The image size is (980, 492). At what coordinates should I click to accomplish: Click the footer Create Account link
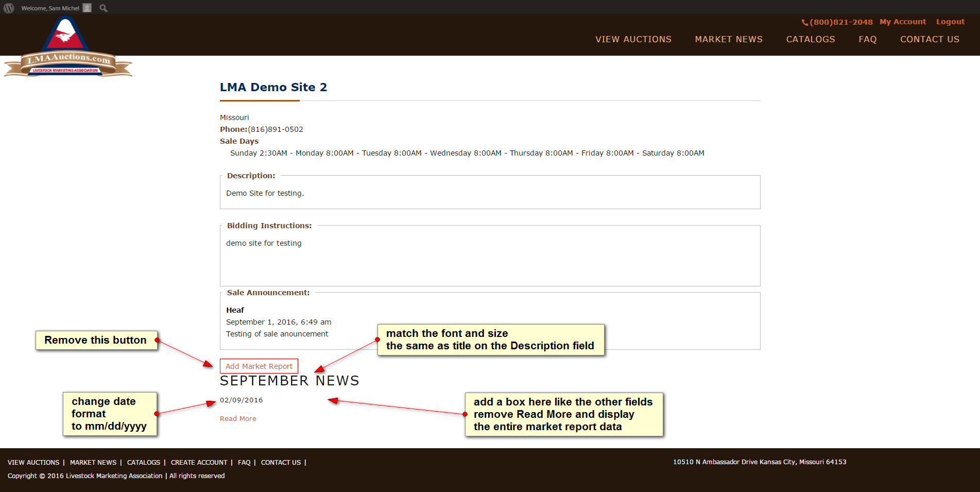coord(199,463)
